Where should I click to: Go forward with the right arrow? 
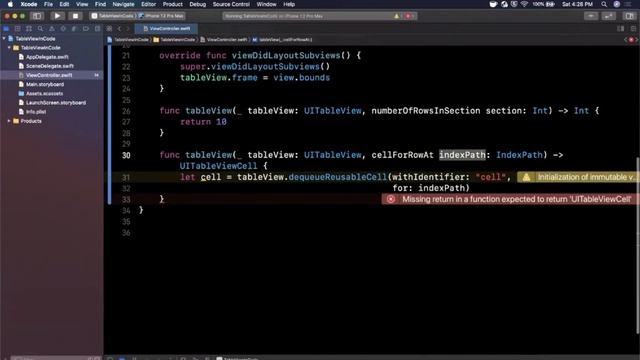(128, 29)
